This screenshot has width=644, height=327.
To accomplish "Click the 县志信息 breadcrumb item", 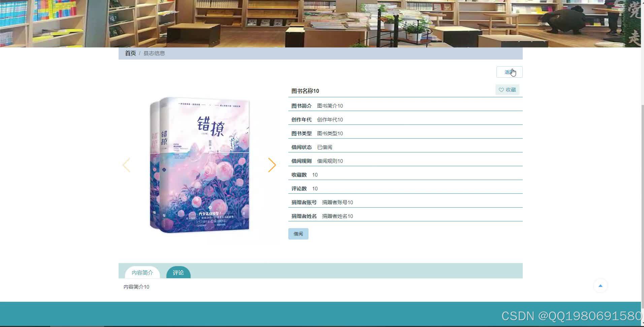I will pos(154,53).
